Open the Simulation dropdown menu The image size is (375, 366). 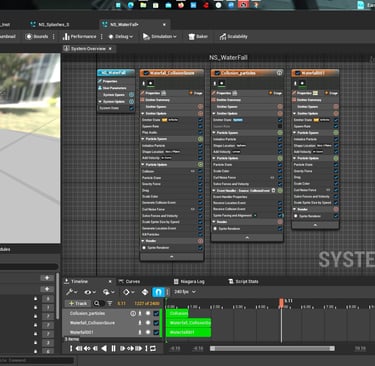click(160, 37)
